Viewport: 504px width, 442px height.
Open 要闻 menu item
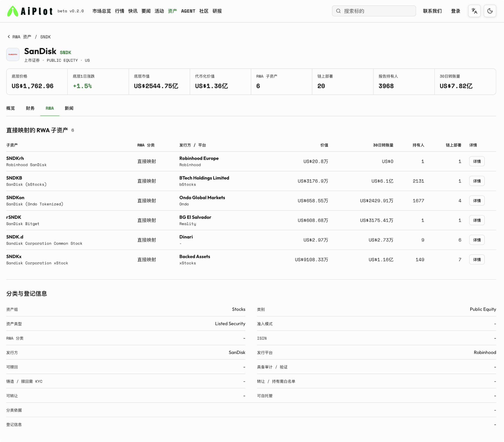(x=146, y=11)
